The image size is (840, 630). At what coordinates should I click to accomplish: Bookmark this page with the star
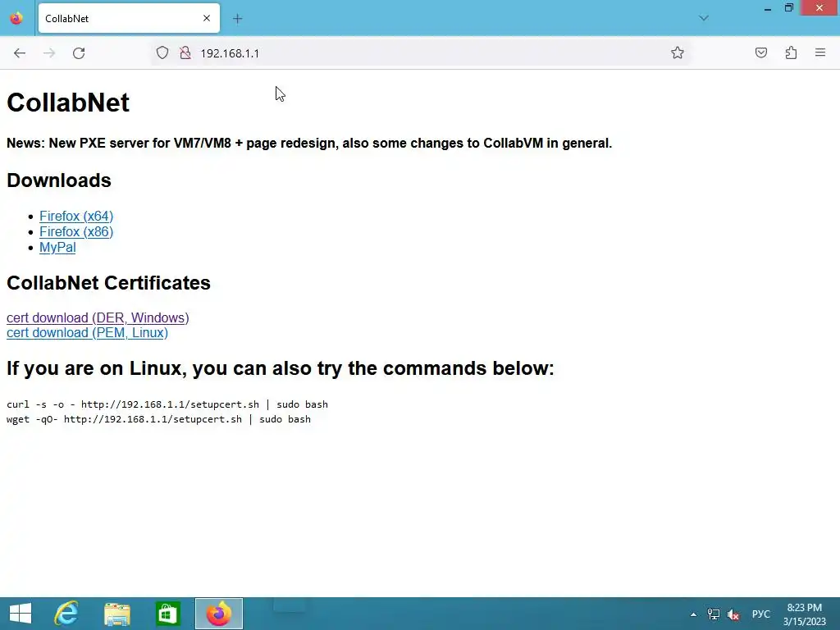pos(677,52)
